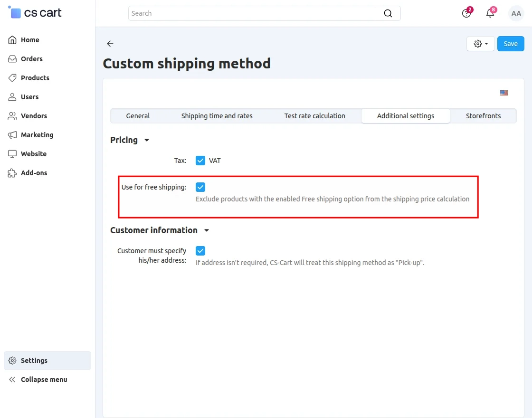Click the Orders inbox icon

tap(12, 59)
